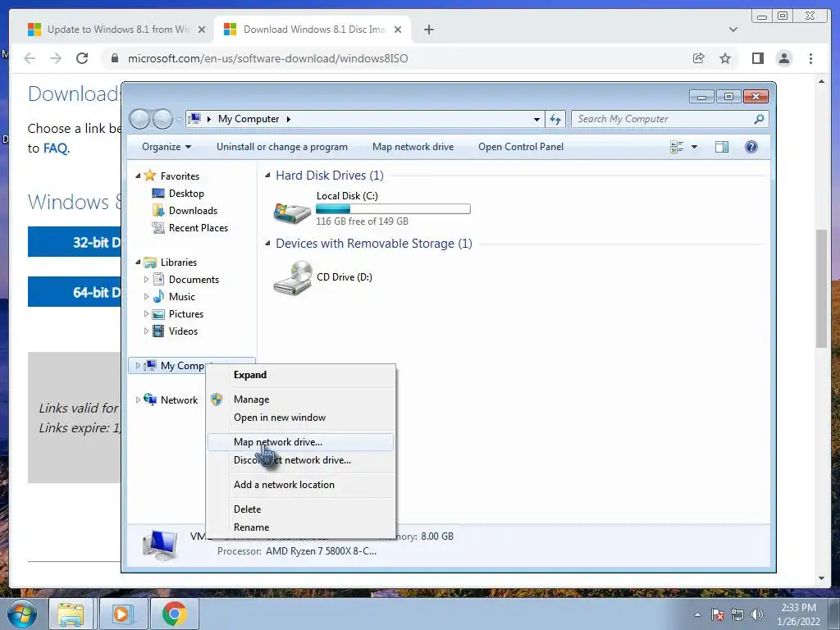
Task: Click the 32-bit Download button
Action: pos(75,242)
